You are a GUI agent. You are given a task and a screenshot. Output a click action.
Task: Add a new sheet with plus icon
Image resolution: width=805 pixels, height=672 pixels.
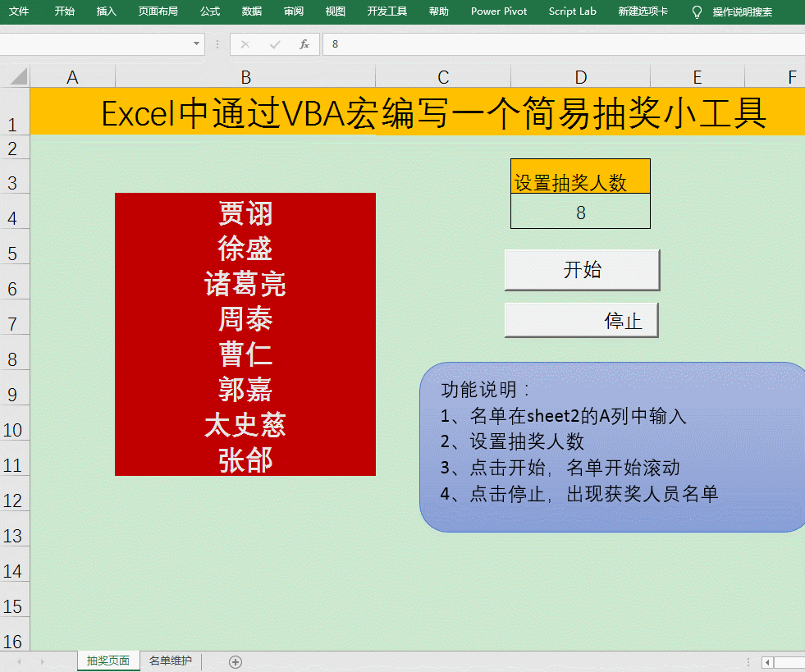tap(236, 661)
